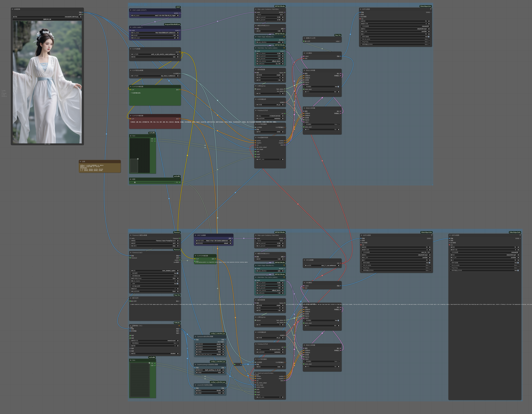Collapse the Openpose姿态预处理器 node dot
Viewport: 532px width, 414px height.
[195, 337]
